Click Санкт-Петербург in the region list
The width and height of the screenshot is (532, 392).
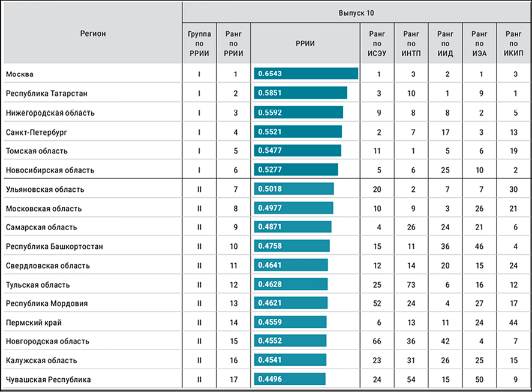(35, 132)
